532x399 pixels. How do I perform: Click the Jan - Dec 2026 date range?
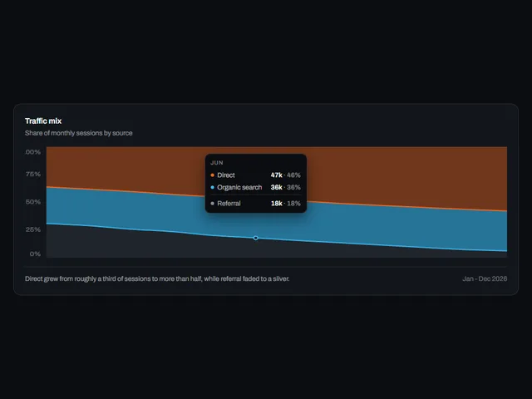pyautogui.click(x=485, y=279)
